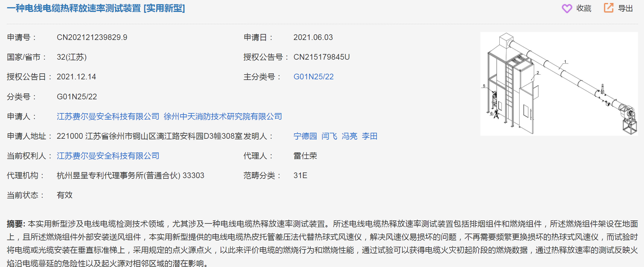The width and height of the screenshot is (644, 267).
Task: Click the 收藏 text label
Action: [x=583, y=8]
